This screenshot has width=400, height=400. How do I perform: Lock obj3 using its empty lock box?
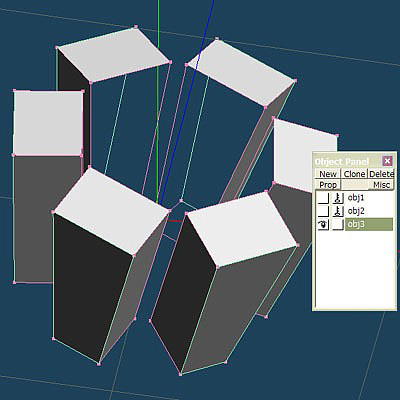pos(338,224)
